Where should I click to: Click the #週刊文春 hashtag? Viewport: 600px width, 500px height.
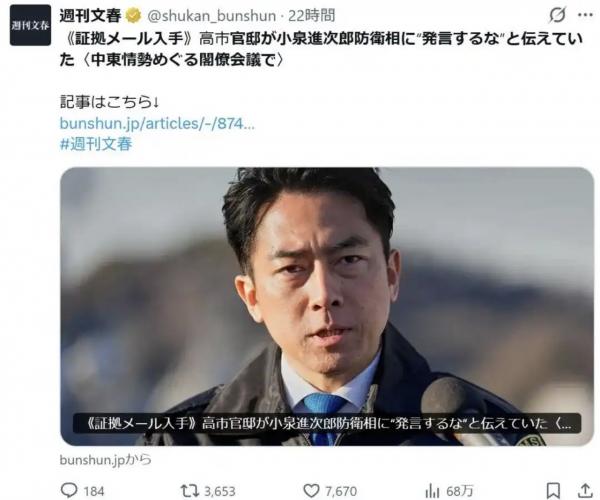(96, 144)
